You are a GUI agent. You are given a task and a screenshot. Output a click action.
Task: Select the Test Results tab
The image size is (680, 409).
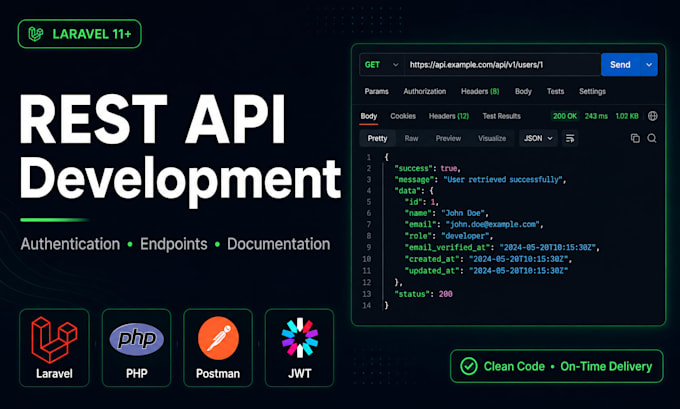501,116
